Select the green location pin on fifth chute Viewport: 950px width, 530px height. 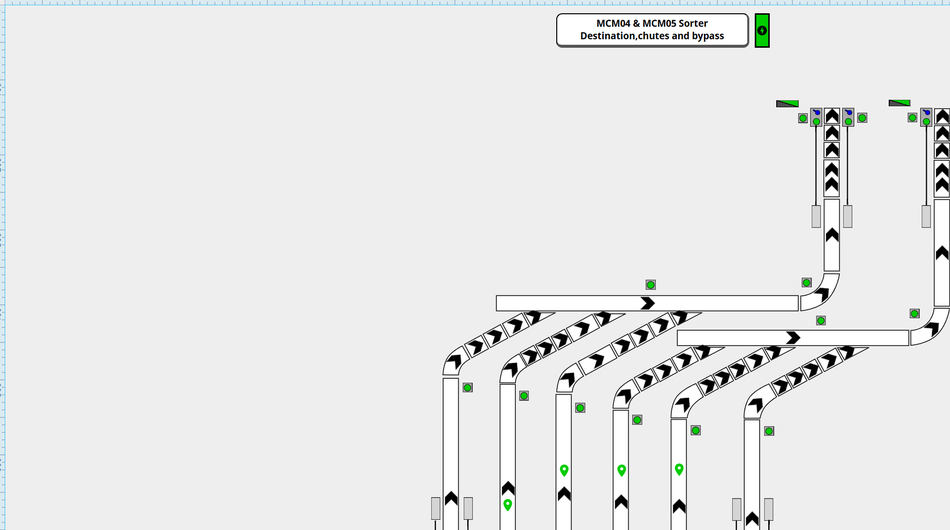(x=679, y=469)
